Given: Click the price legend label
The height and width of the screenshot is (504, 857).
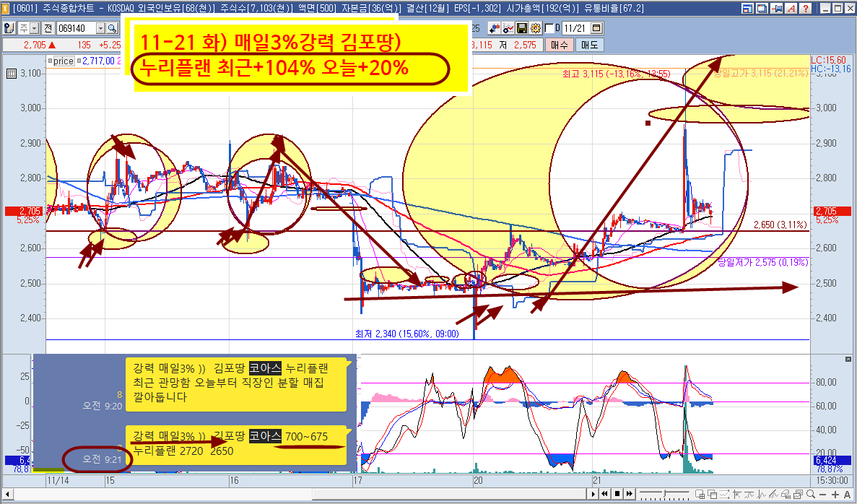Looking at the screenshot, I should [64, 61].
